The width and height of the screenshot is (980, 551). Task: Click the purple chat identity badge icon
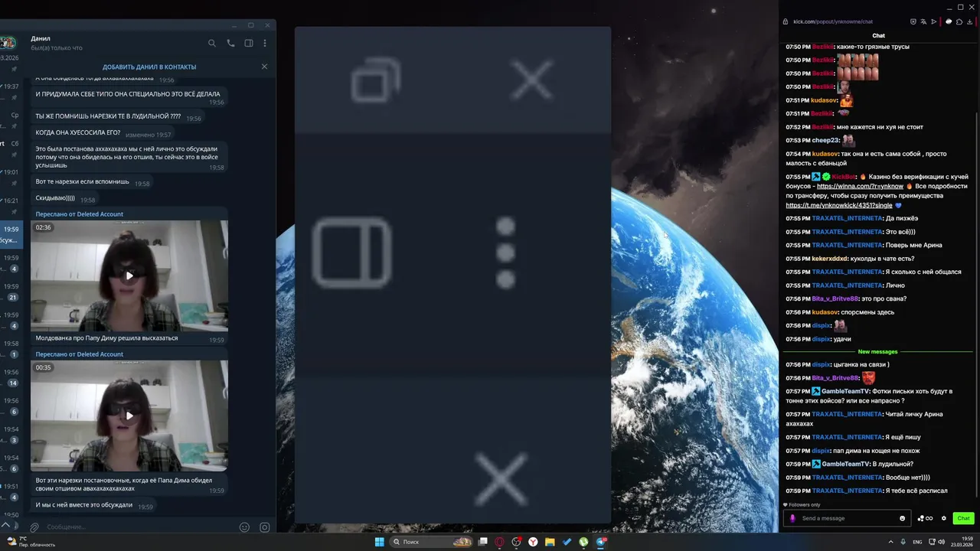[792, 518]
